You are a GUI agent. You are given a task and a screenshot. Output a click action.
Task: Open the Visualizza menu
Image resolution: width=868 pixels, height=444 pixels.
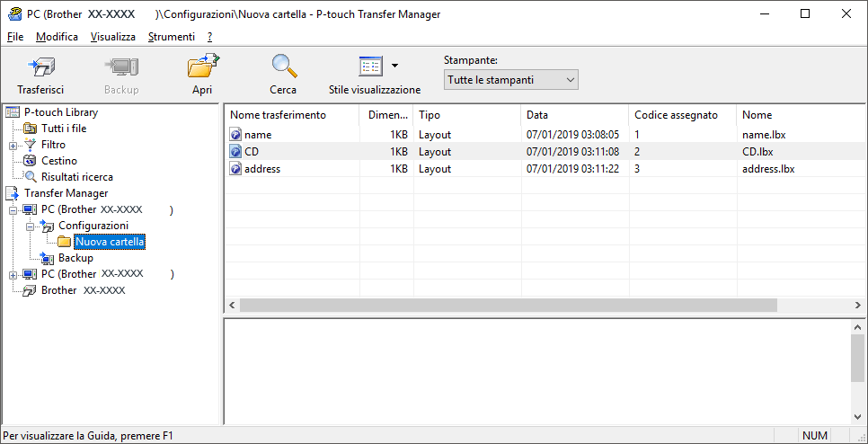(x=113, y=37)
